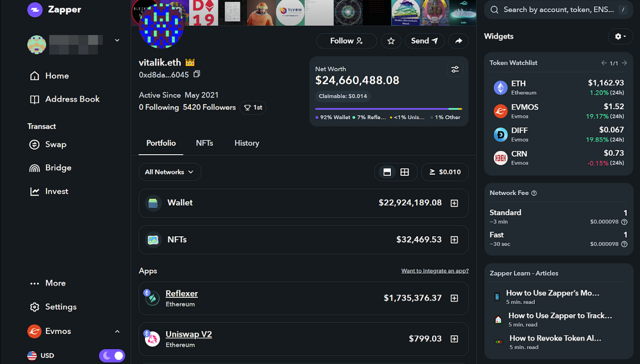The image size is (640, 364).
Task: Share this profile via arrow icon
Action: pos(458,41)
